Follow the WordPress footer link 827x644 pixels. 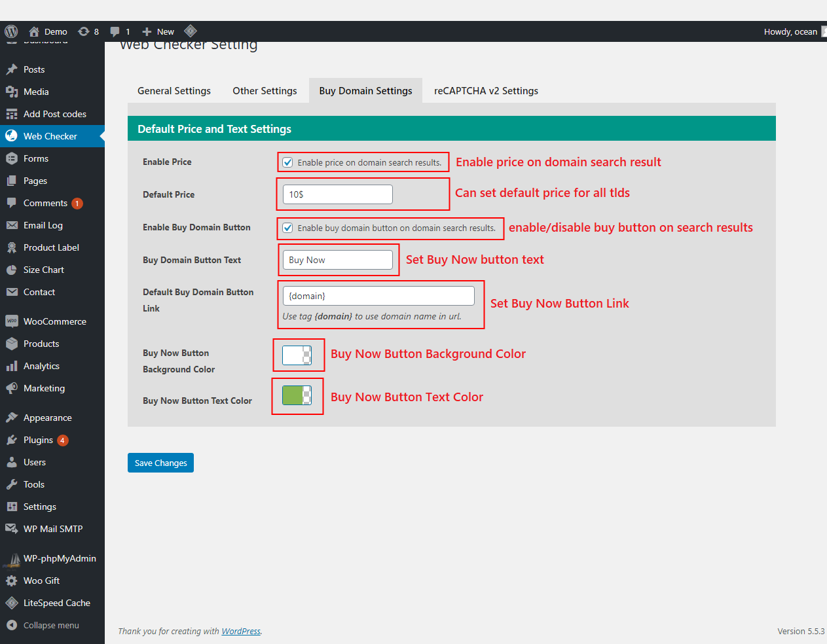[240, 631]
